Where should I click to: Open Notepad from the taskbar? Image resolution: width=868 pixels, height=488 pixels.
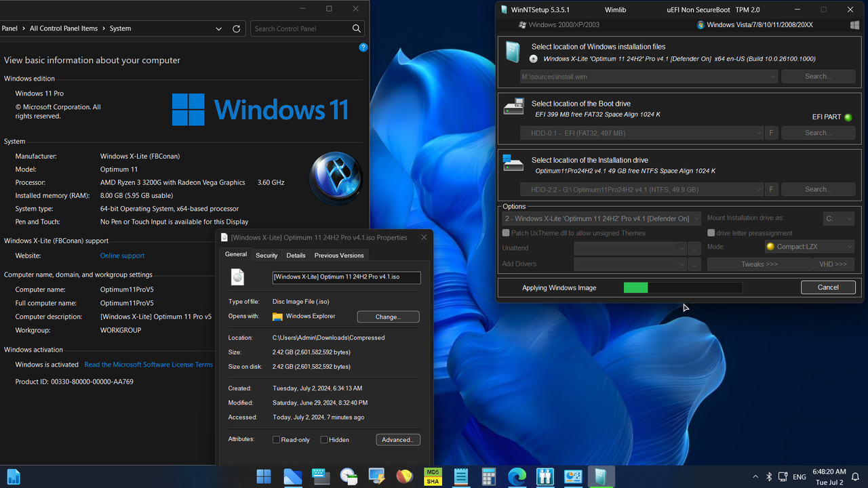pos(460,476)
